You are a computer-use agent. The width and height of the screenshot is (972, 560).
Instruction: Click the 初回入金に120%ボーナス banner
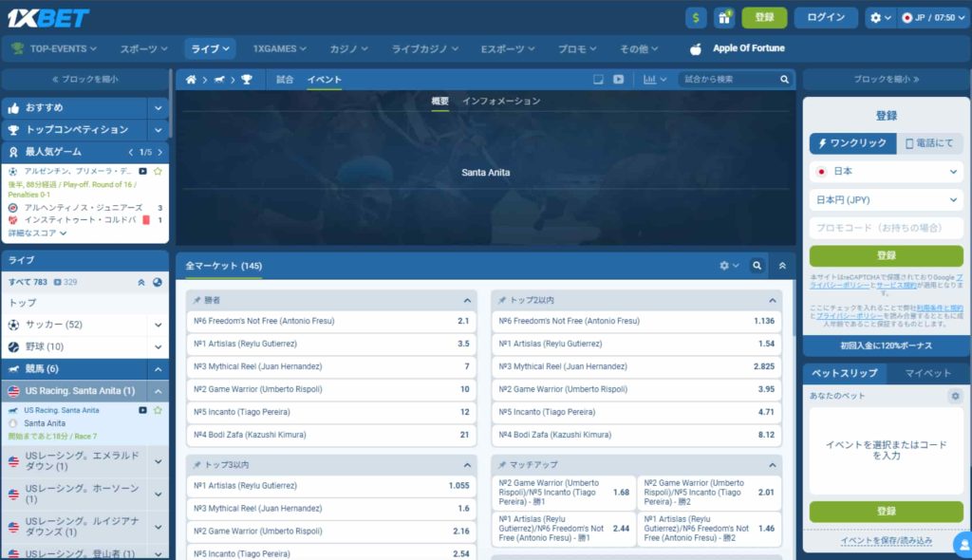886,345
